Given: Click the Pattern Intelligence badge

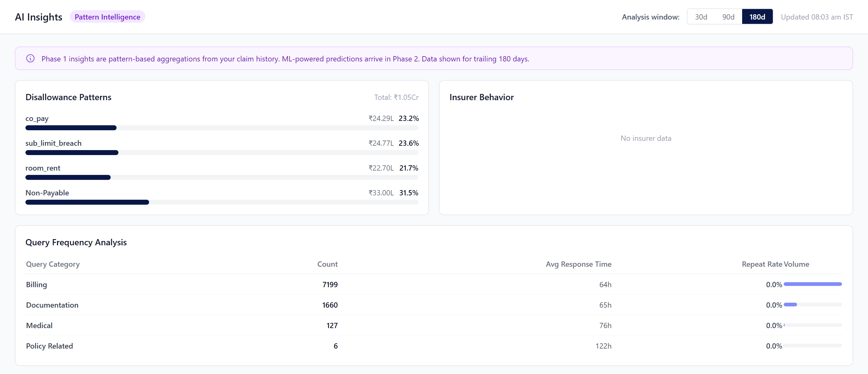Looking at the screenshot, I should click(108, 17).
